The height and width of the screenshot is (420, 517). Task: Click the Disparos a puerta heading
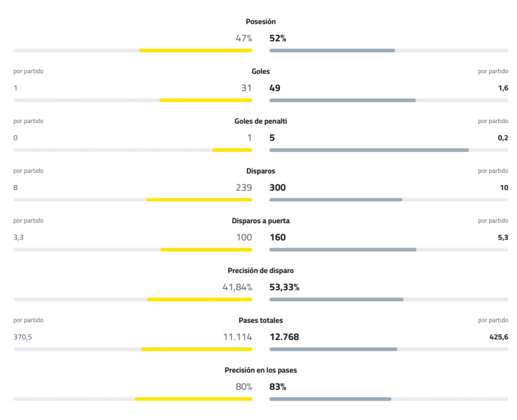[261, 221]
